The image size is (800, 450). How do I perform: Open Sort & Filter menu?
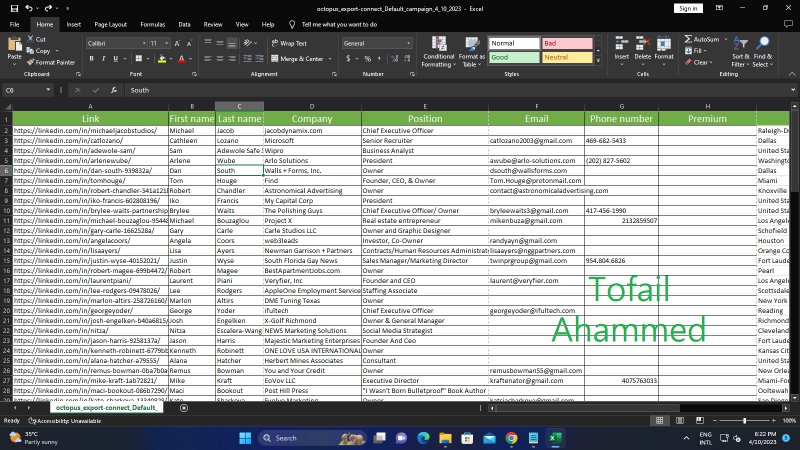[x=740, y=52]
